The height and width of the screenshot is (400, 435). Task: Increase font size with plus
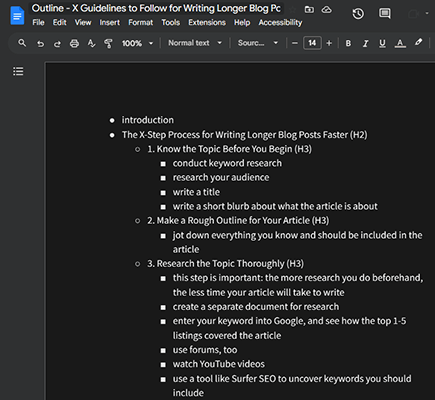[329, 43]
